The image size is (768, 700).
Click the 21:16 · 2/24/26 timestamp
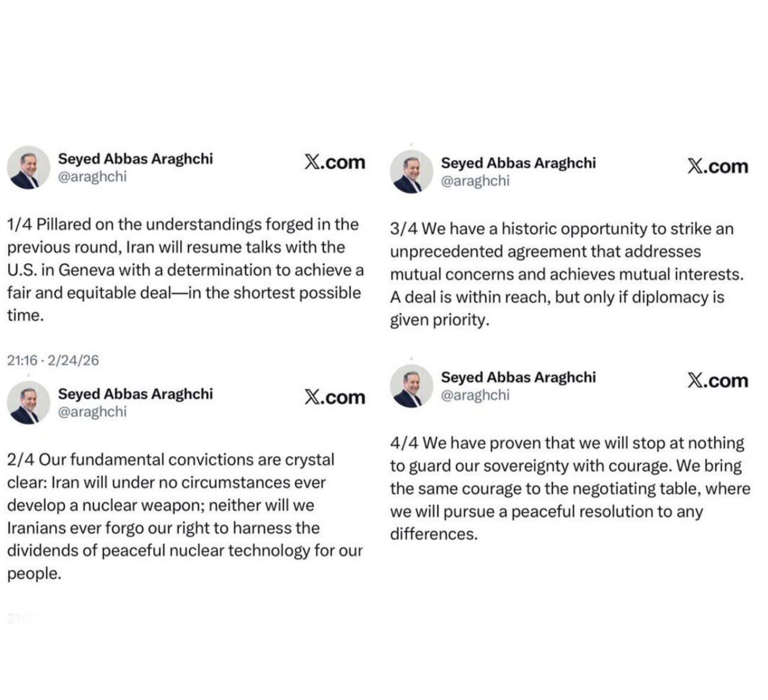[53, 360]
